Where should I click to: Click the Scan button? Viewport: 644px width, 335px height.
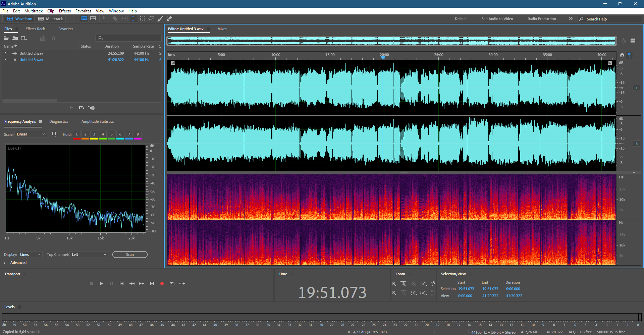click(130, 255)
